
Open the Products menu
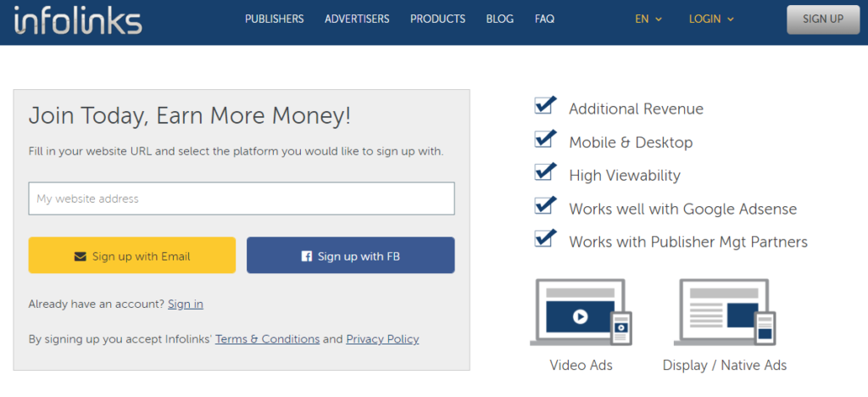[x=438, y=19]
